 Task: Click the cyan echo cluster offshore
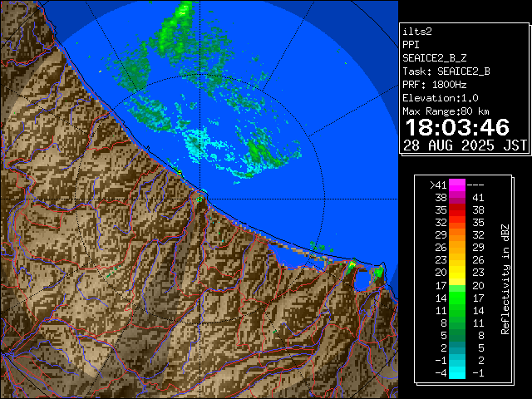pyautogui.click(x=197, y=144)
